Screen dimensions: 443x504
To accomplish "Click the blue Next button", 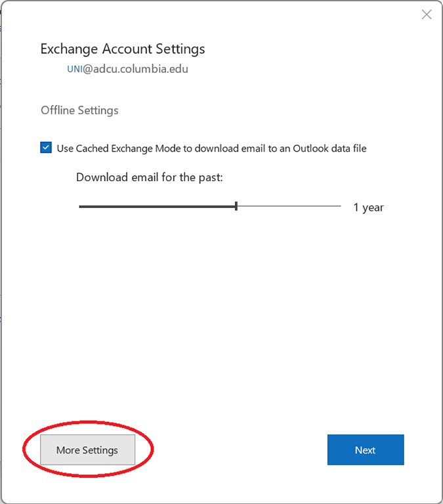I will 366,450.
